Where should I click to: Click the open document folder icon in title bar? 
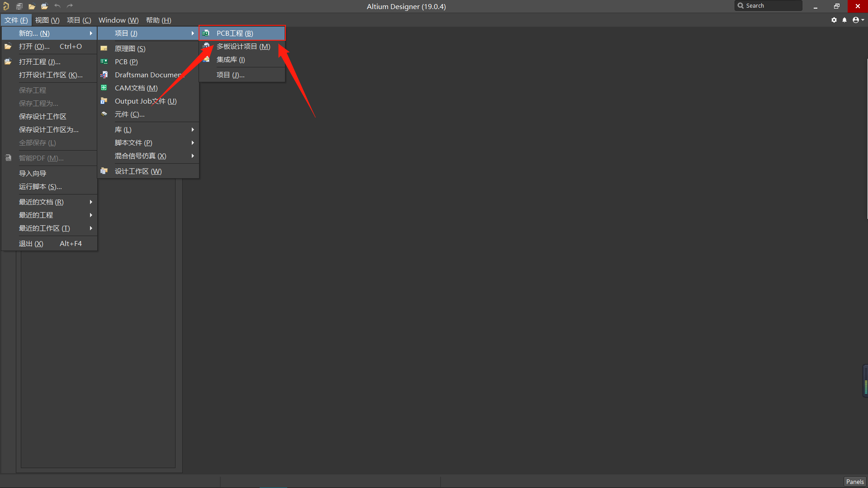click(32, 6)
